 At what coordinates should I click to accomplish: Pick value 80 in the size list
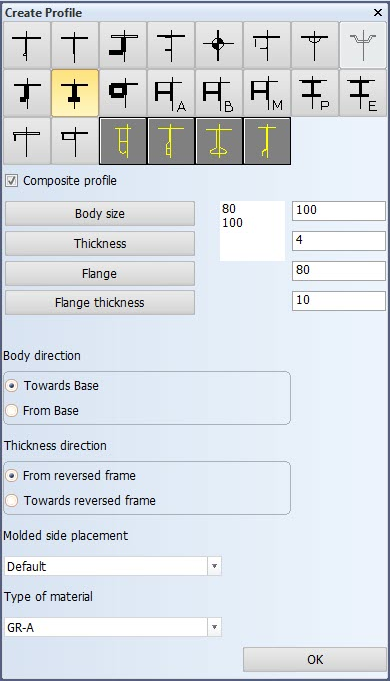[229, 209]
